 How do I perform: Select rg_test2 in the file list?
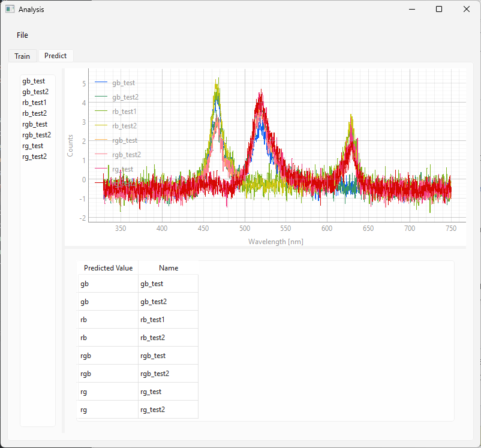pyautogui.click(x=34, y=157)
